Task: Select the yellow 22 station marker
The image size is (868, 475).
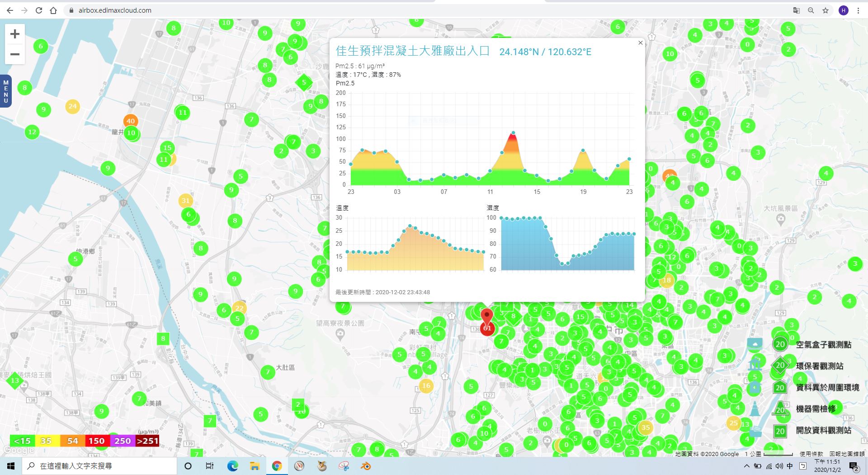Action: [239, 308]
